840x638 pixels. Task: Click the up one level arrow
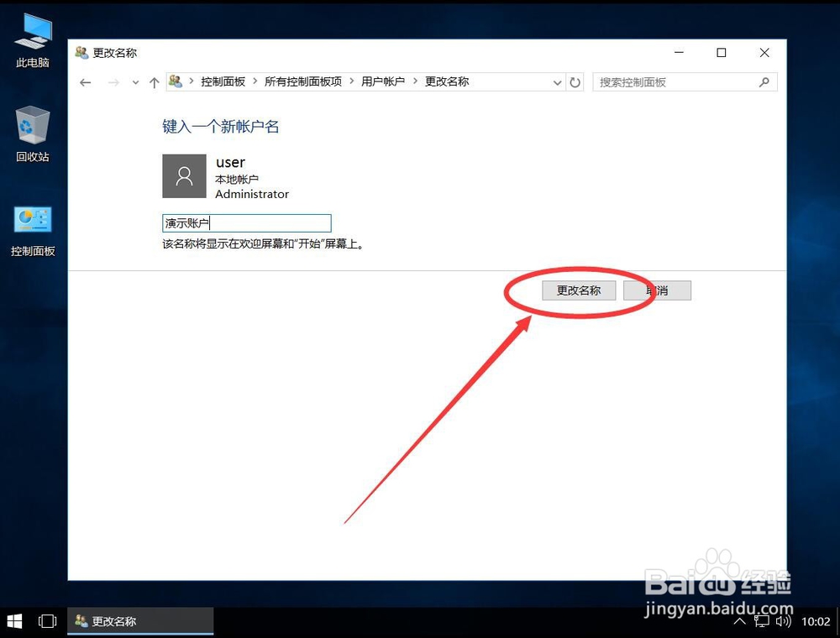(155, 81)
